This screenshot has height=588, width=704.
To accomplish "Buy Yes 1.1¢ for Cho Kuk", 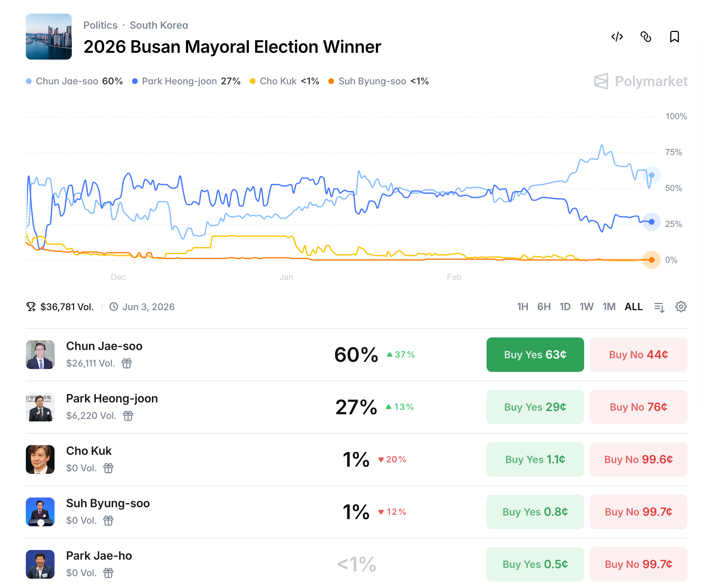I will coord(535,459).
